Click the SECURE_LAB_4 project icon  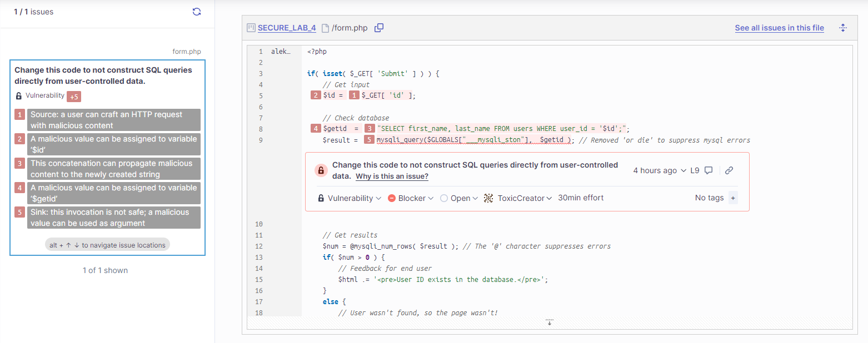click(x=251, y=28)
